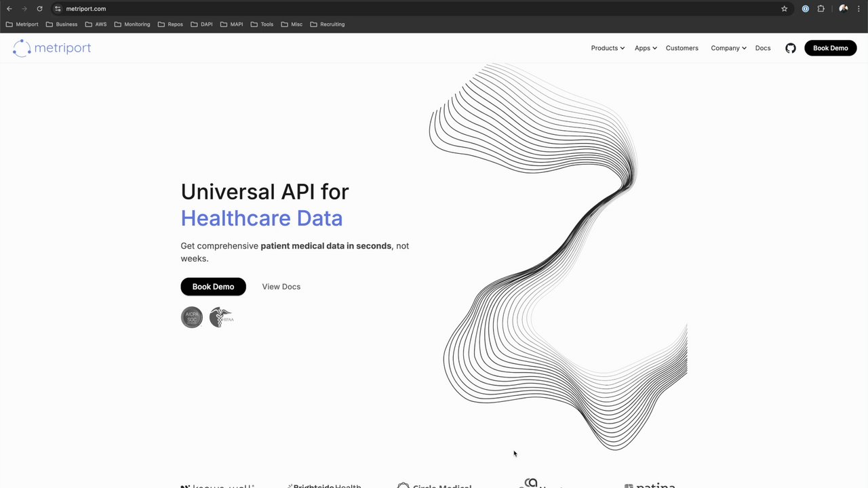This screenshot has height=488, width=868.
Task: Bookmark this page with the star icon
Action: point(785,9)
